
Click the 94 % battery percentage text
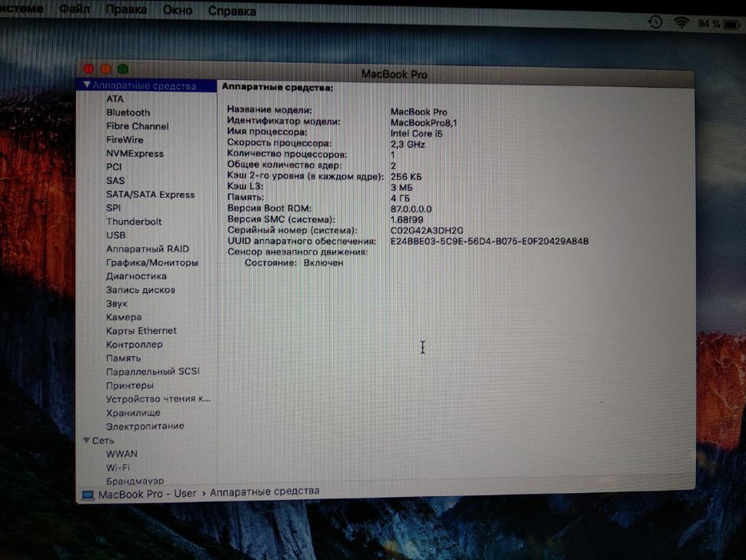[x=708, y=24]
